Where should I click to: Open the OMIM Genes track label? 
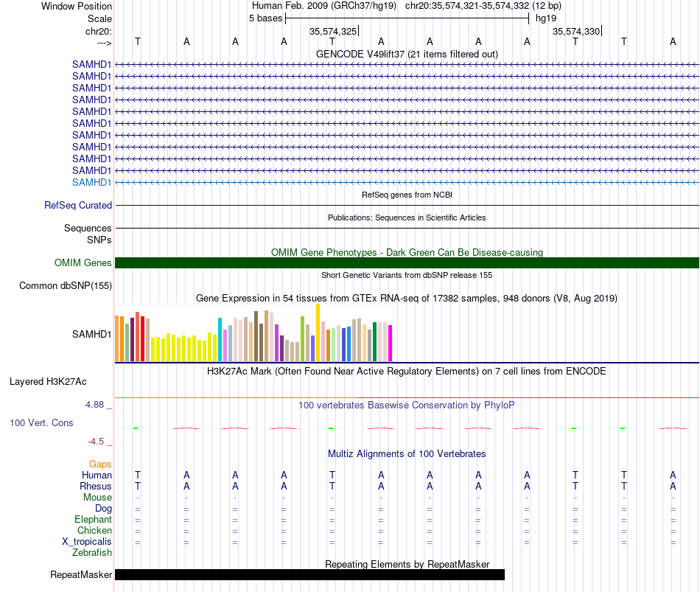point(83,262)
